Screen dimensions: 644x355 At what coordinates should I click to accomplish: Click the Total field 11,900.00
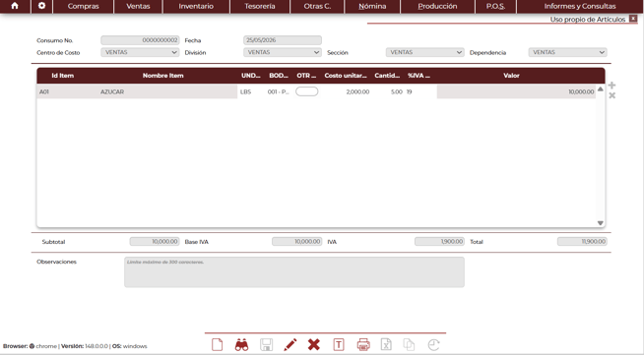582,242
